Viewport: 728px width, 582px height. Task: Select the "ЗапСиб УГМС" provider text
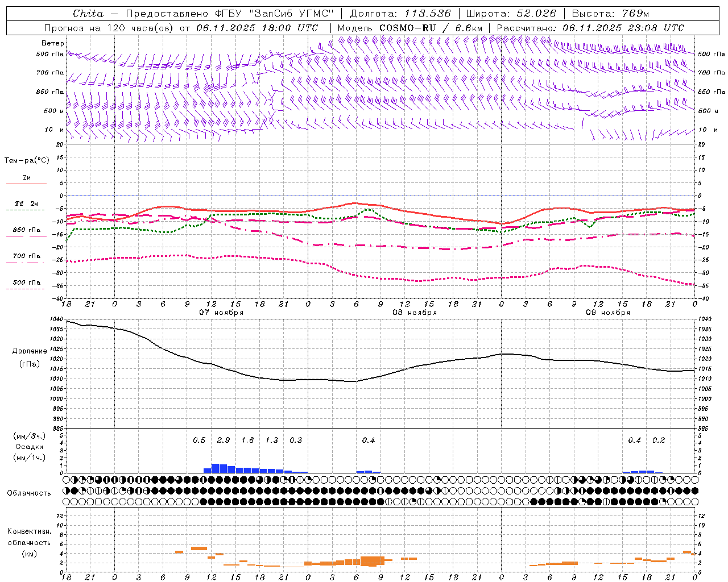pyautogui.click(x=292, y=14)
